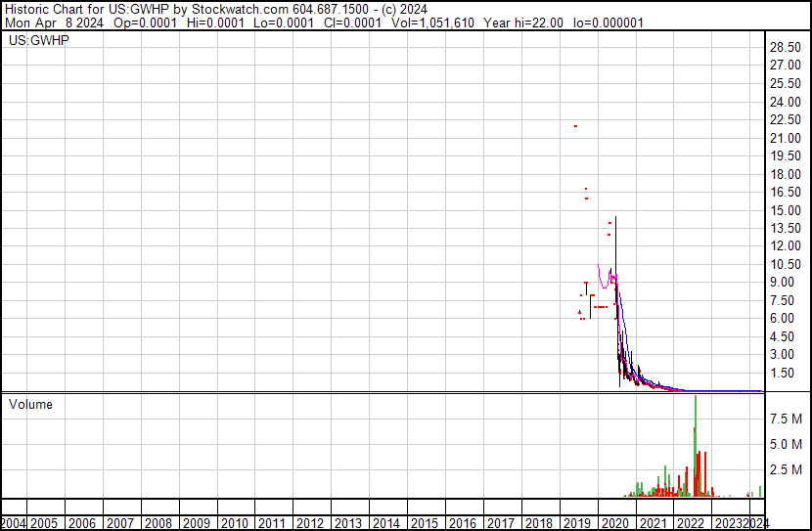
Task: Click the highest red price dot near 22.00
Action: [x=575, y=125]
